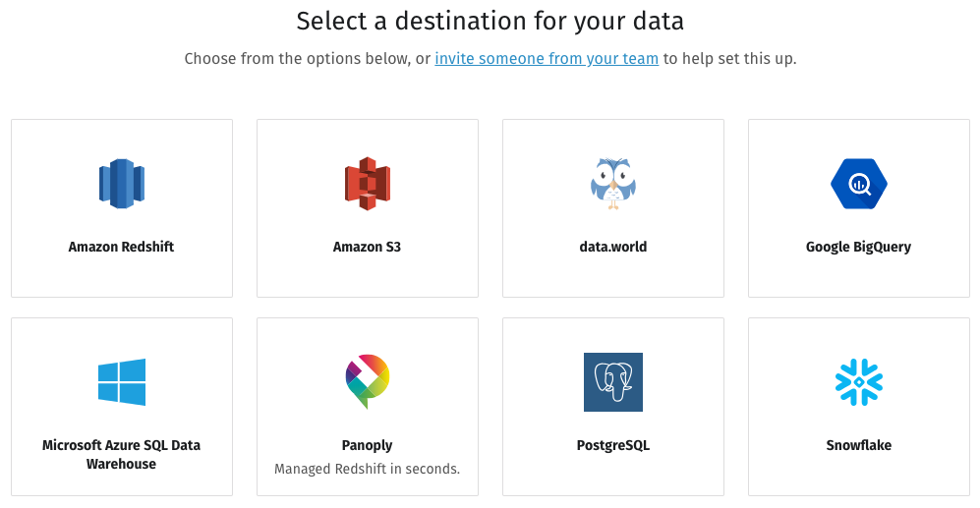Screen dimensions: 980x508
Task: Click "Managed Redshift in seconds." description
Action: [368, 470]
